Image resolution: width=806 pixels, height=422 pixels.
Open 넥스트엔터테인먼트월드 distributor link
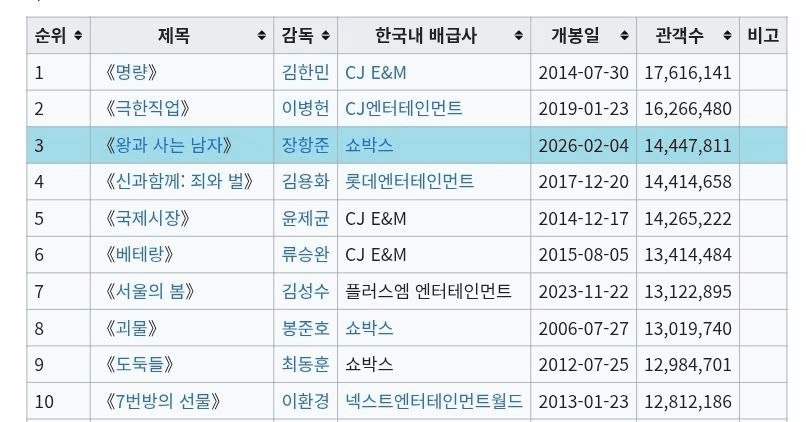coord(434,402)
